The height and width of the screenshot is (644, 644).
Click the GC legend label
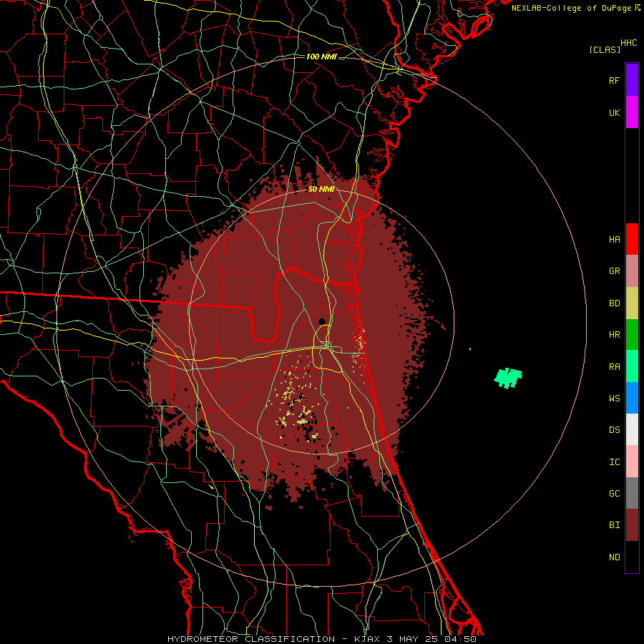coord(614,494)
